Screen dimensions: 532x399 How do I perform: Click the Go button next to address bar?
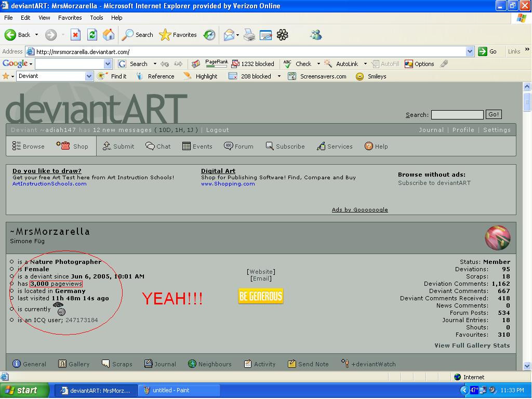(x=487, y=51)
